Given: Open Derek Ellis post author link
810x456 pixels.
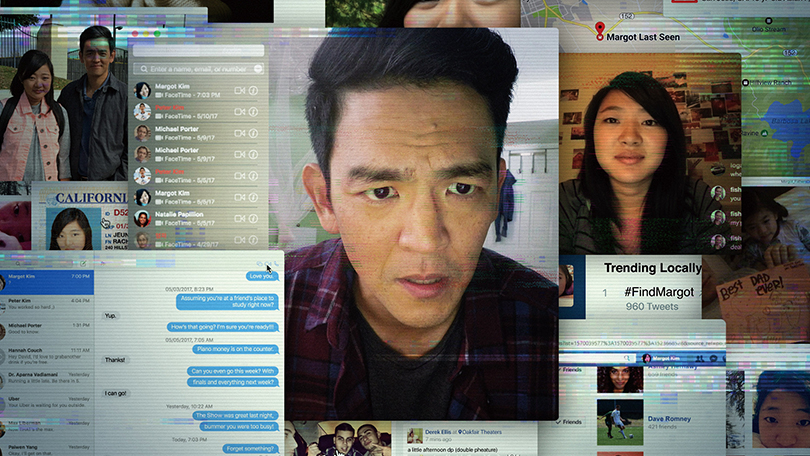Looking at the screenshot, I should [x=437, y=432].
